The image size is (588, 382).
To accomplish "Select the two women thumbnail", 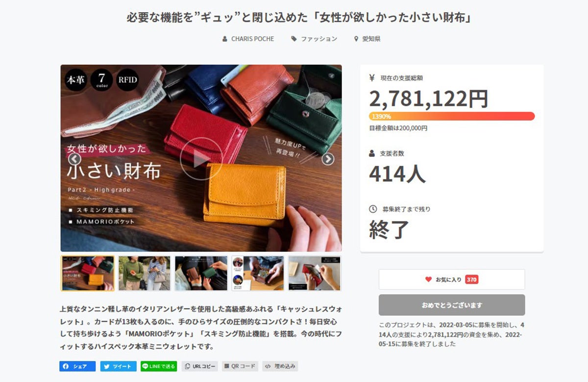I will pyautogui.click(x=144, y=273).
